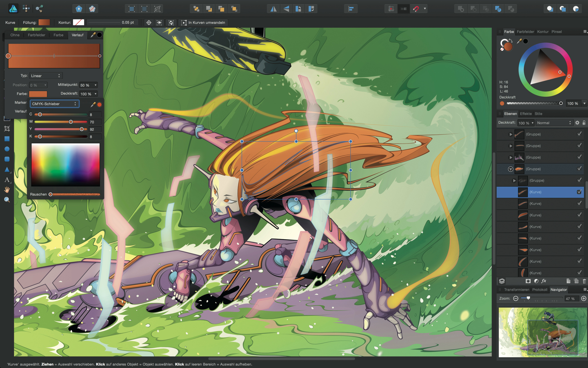Toggle visibility of the topmost Gruppe layer
This screenshot has width=588, height=368.
tap(579, 134)
